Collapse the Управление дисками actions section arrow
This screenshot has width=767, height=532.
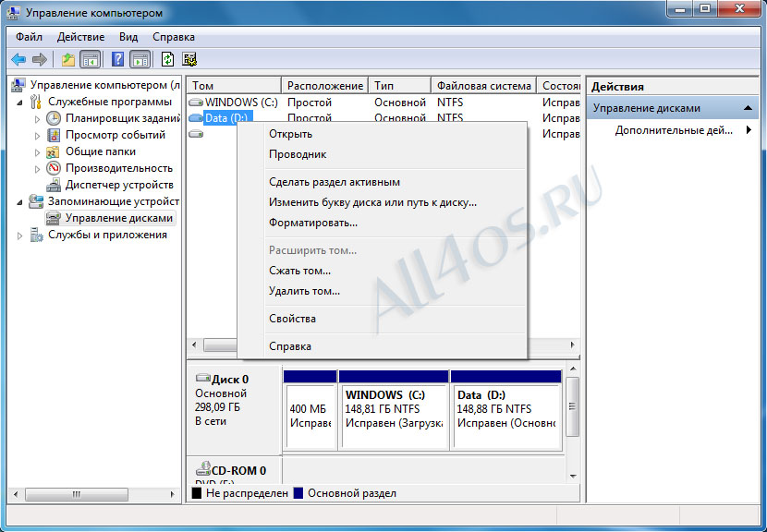[748, 108]
